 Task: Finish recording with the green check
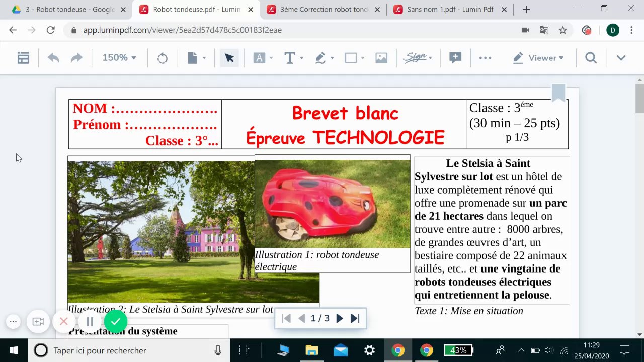tap(116, 322)
